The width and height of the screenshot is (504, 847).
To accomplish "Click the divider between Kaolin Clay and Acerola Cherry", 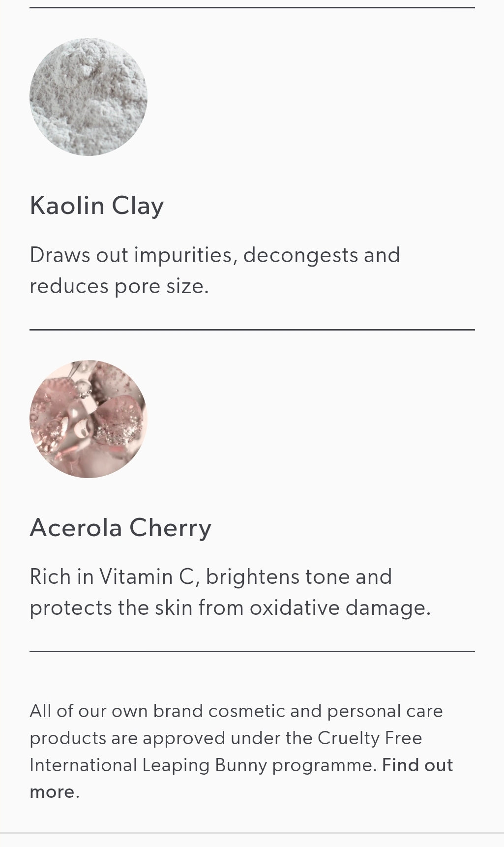I will pyautogui.click(x=252, y=330).
